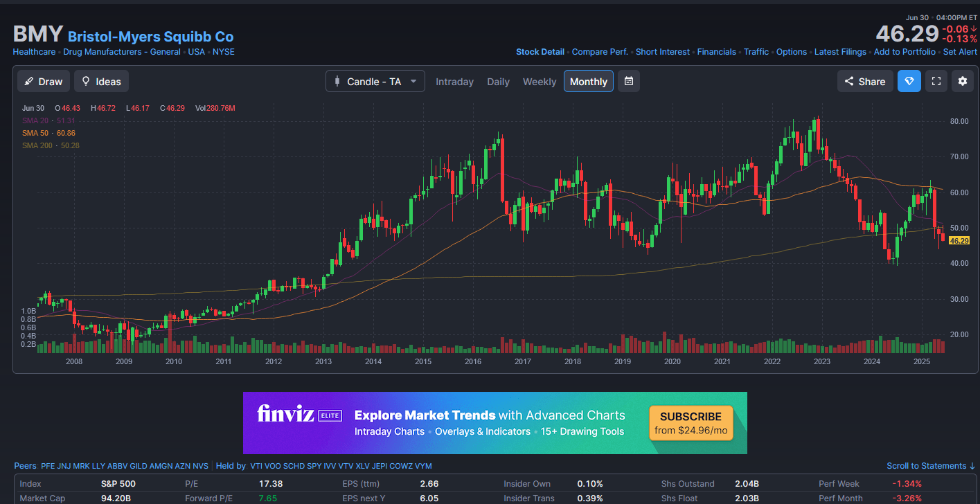Open the Healthcare sector link

coord(35,52)
